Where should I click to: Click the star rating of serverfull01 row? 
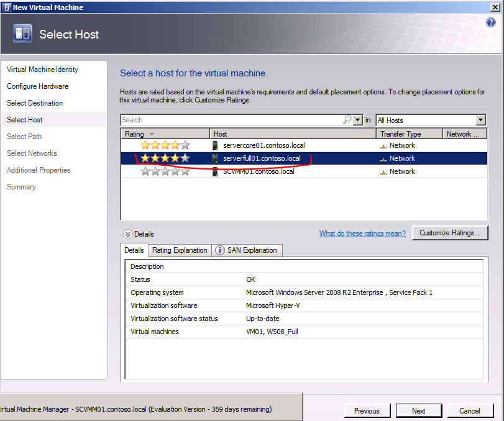[165, 158]
